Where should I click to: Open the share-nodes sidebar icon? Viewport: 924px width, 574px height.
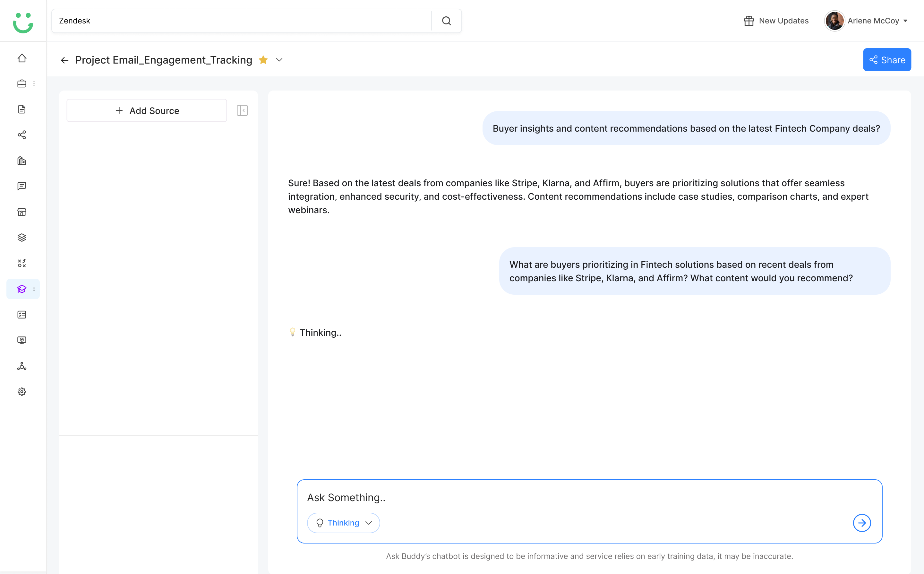(22, 135)
